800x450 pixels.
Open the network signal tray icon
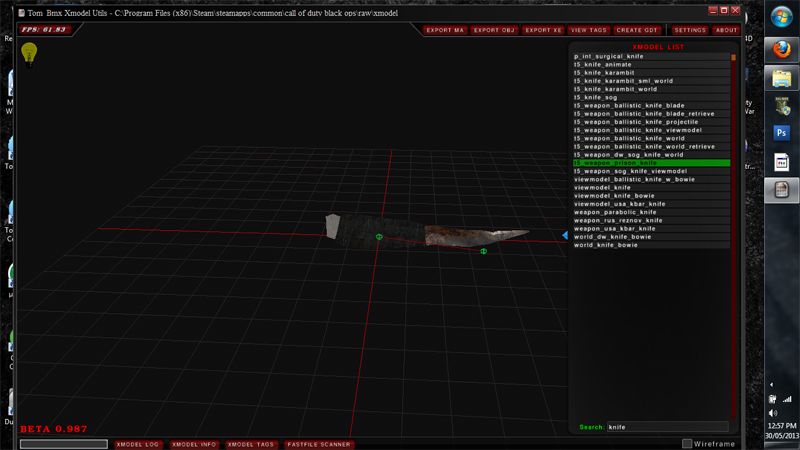(787, 399)
